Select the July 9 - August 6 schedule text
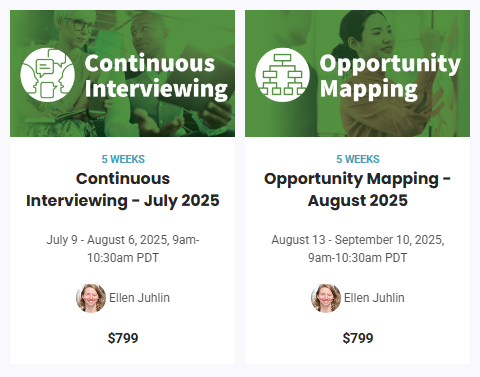 tap(123, 249)
